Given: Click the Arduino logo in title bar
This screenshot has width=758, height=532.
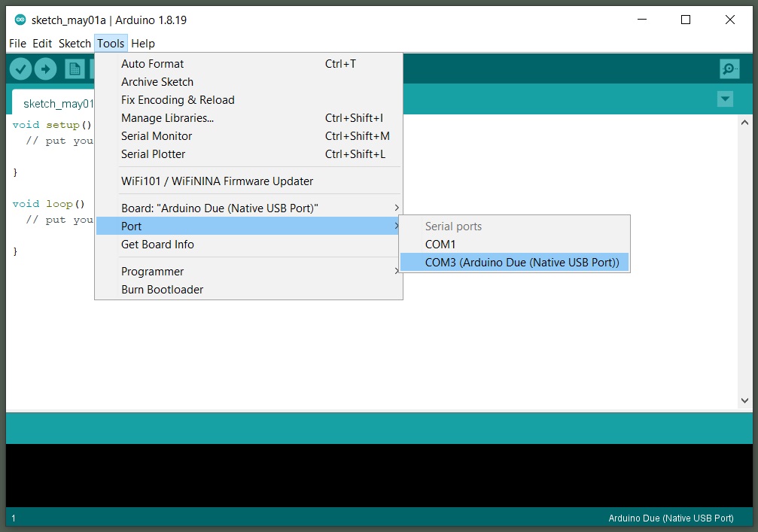Looking at the screenshot, I should (x=20, y=20).
